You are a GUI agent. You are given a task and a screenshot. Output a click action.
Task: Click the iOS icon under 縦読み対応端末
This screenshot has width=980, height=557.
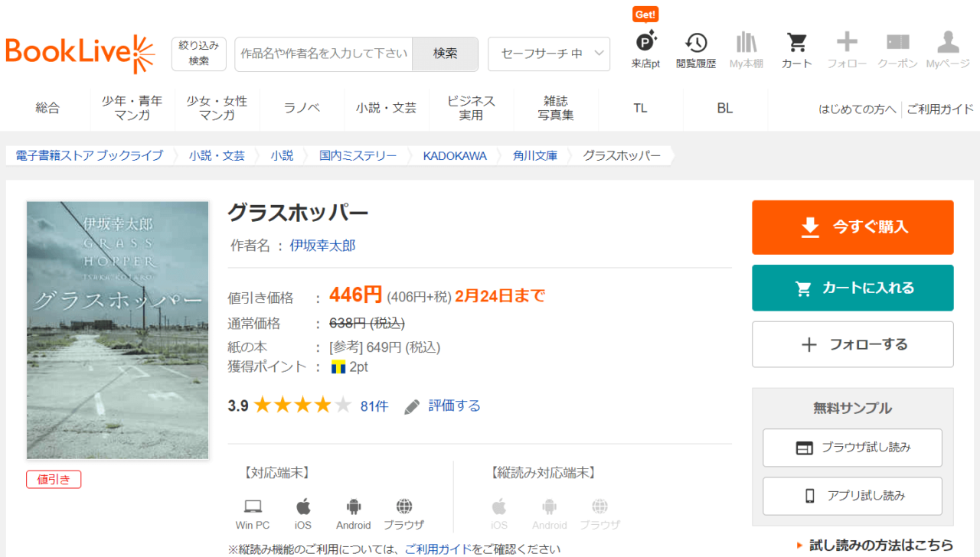499,507
